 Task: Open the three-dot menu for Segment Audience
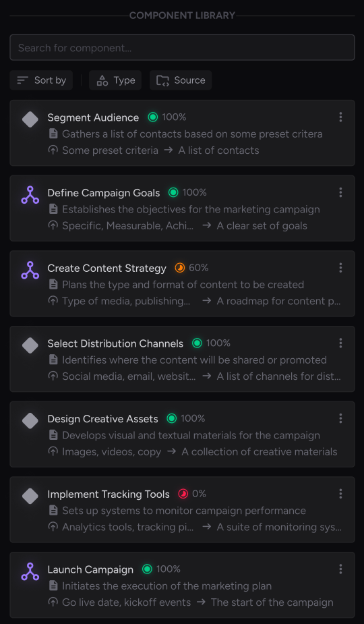[340, 117]
